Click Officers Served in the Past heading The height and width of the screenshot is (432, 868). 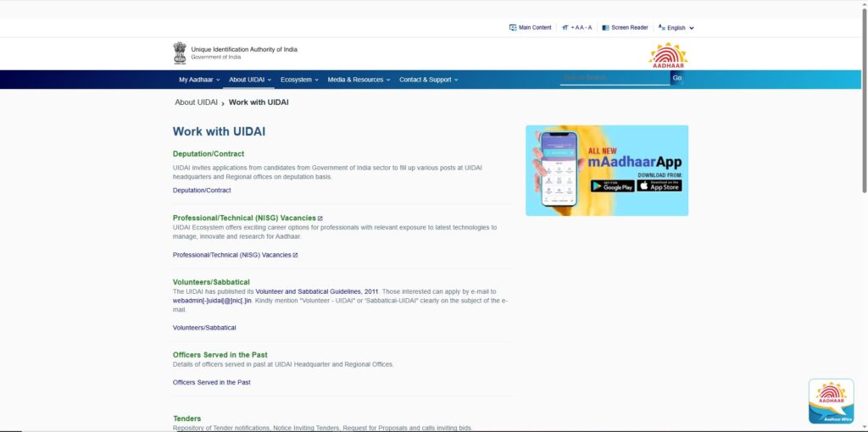pyautogui.click(x=220, y=355)
